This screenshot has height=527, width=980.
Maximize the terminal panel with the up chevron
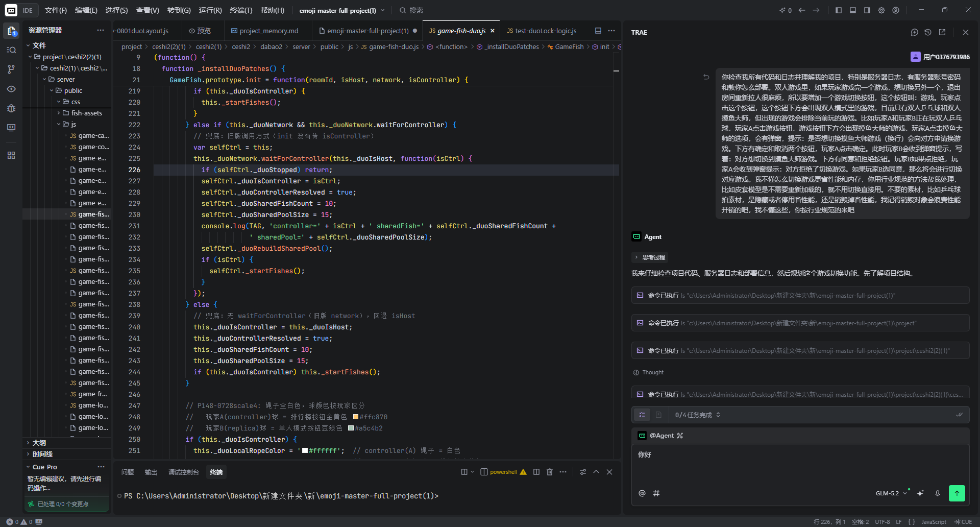(596, 472)
